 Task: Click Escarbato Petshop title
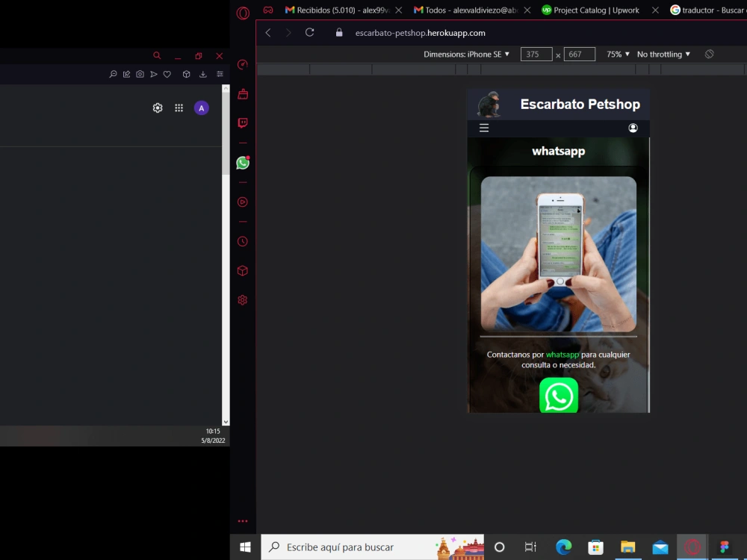click(580, 105)
